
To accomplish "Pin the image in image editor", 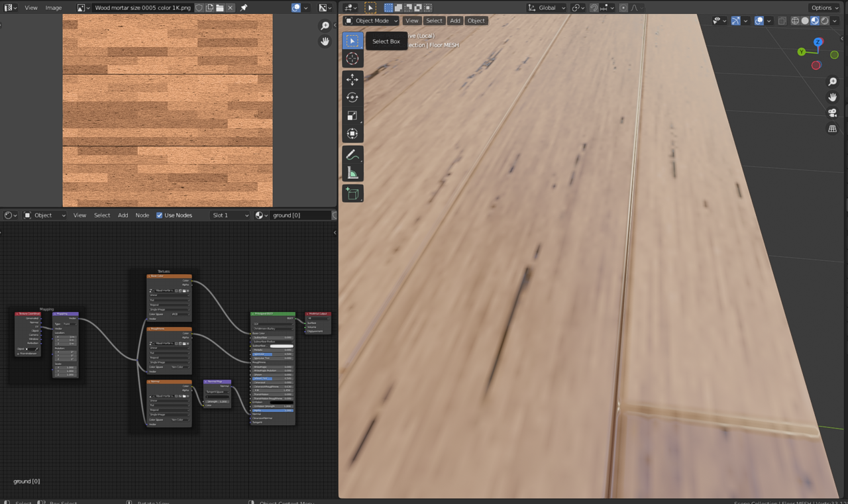I will click(x=244, y=8).
